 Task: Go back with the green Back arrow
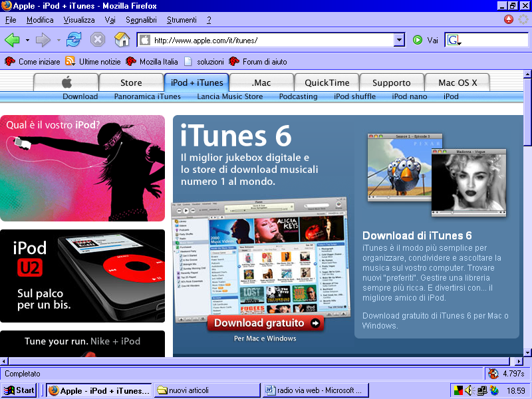[x=12, y=40]
